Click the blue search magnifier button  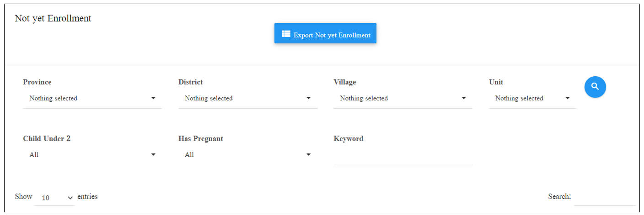pos(595,87)
